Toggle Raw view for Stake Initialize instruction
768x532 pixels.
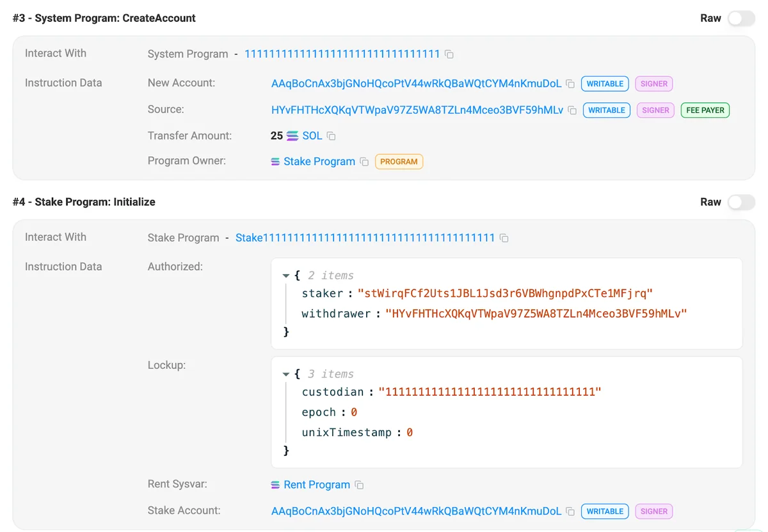(x=740, y=202)
